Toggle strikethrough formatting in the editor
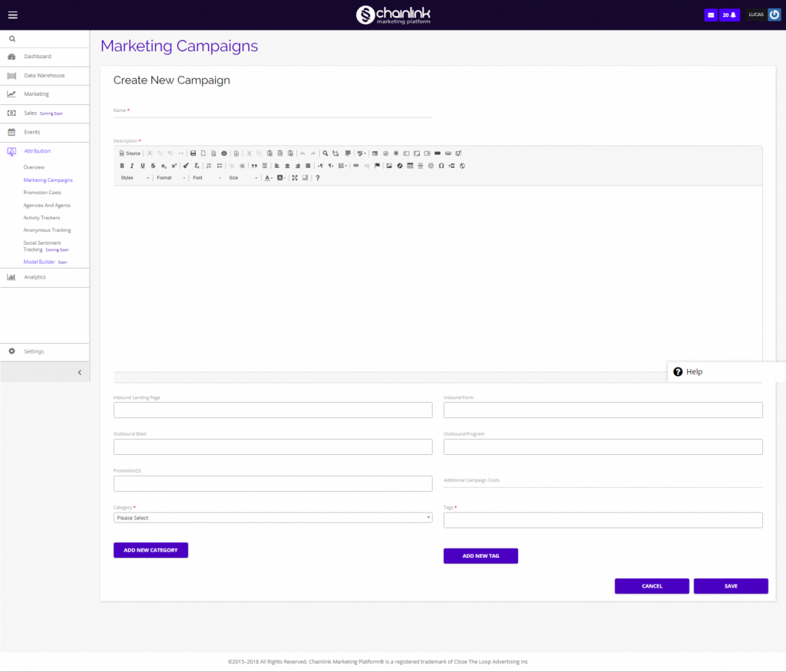Image resolution: width=786 pixels, height=672 pixels. (154, 166)
